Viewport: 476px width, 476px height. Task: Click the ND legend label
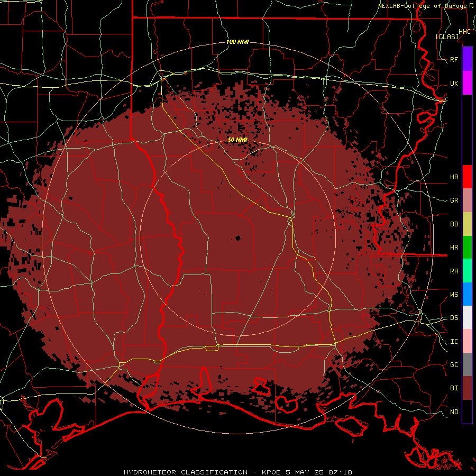454,412
